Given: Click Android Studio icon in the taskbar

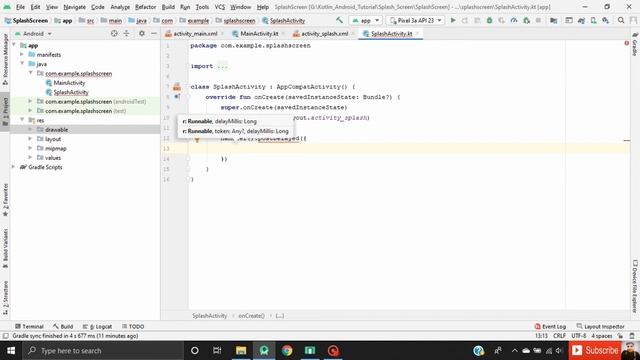Looking at the screenshot, I should 264,350.
